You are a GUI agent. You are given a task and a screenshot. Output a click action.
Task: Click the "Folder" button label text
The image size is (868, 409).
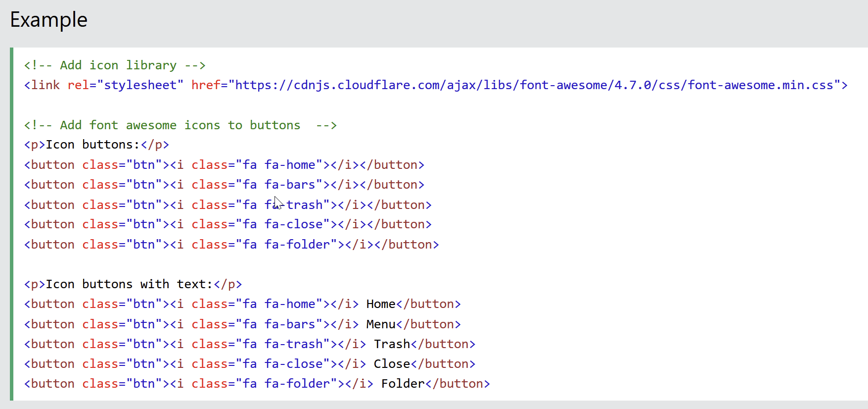tap(403, 384)
